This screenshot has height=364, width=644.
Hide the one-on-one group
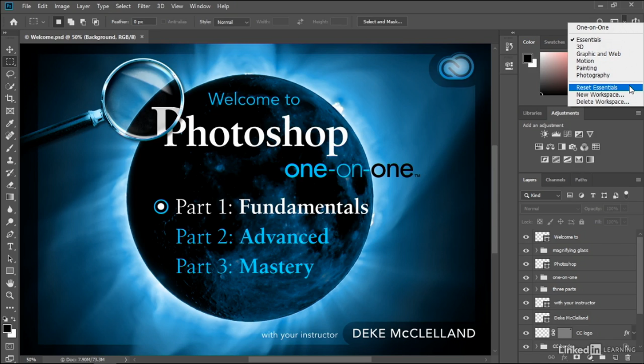[526, 278]
